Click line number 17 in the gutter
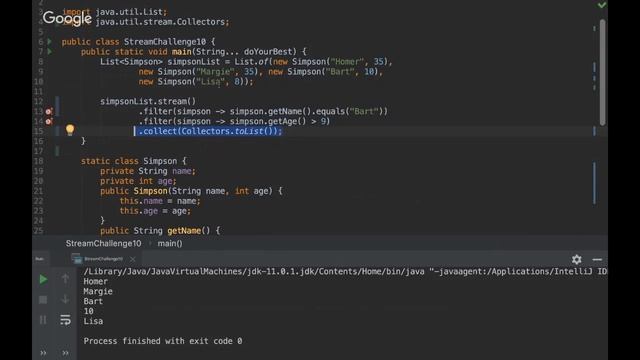 click(x=38, y=151)
